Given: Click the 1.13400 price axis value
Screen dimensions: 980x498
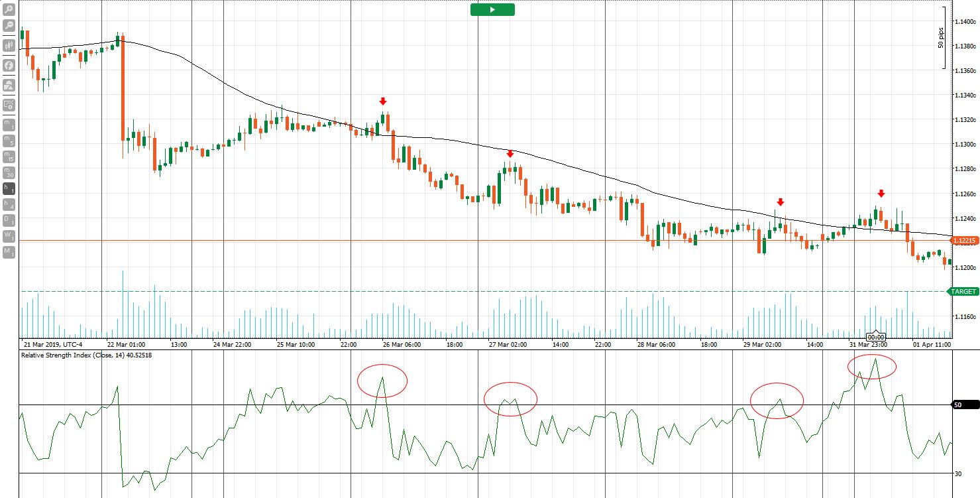Looking at the screenshot, I should coord(965,95).
